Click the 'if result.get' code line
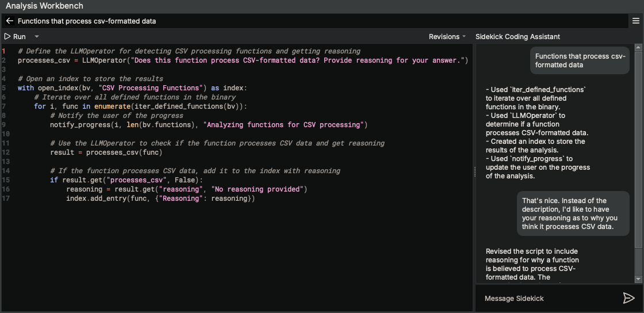Screen dimensions: 644x313 tap(126, 180)
